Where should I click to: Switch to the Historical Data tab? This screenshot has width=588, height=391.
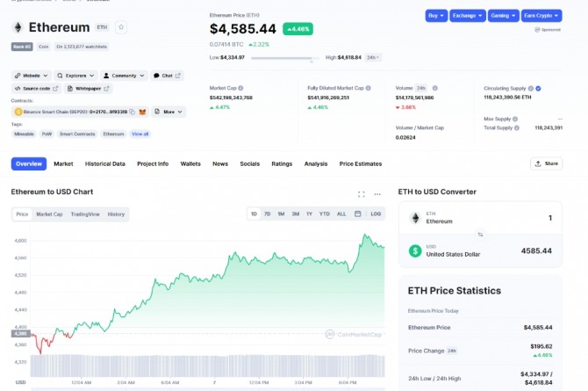pyautogui.click(x=104, y=163)
